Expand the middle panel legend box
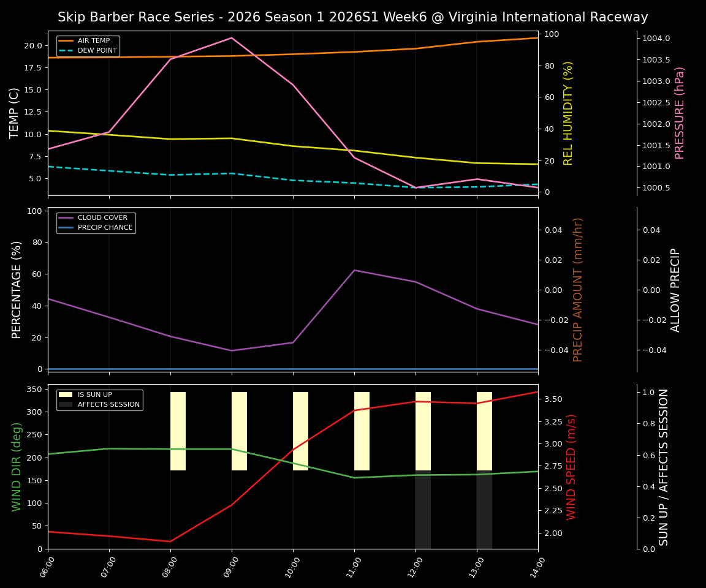This screenshot has width=706, height=588. coord(96,222)
